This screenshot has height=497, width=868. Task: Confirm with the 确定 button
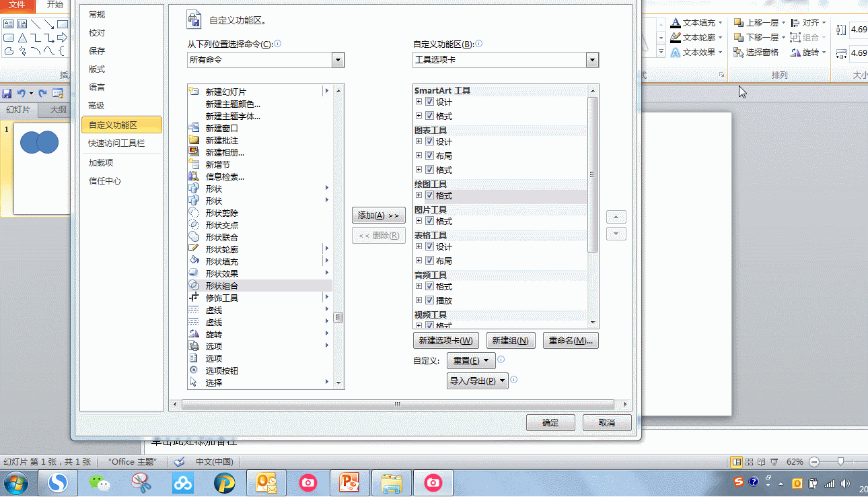tap(550, 423)
